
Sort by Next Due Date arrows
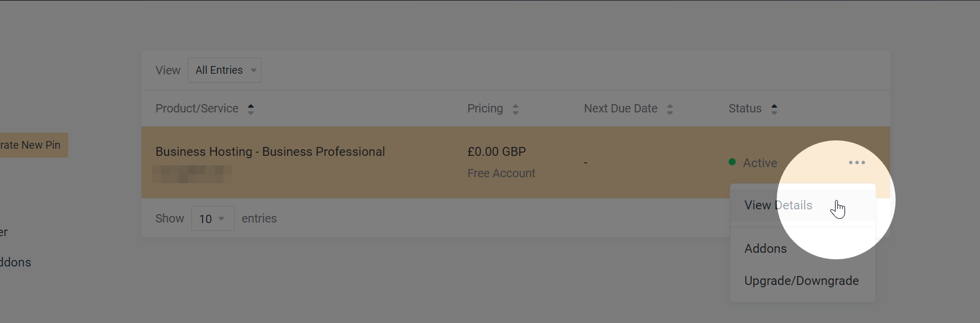tap(670, 109)
